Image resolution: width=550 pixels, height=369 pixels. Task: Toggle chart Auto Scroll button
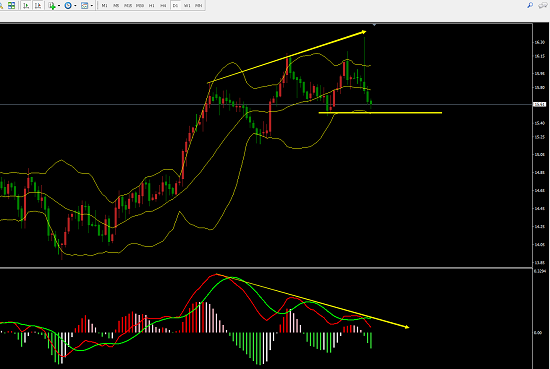pos(26,5)
